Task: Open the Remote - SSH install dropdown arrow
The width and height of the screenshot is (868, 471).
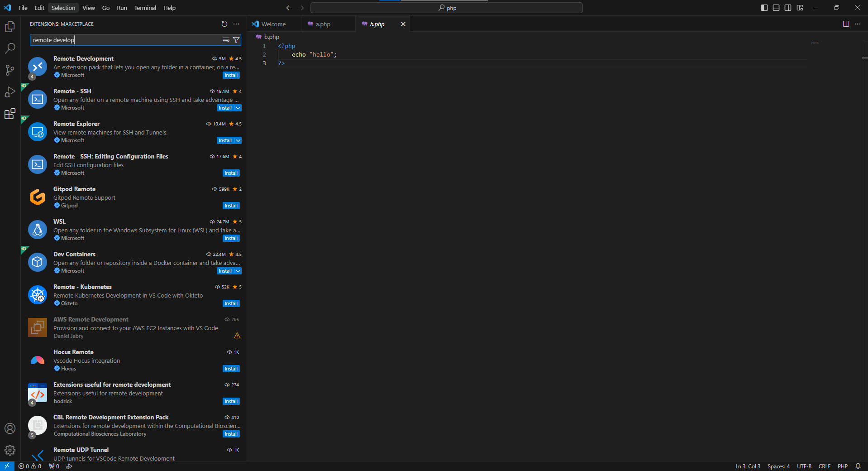Action: pyautogui.click(x=238, y=108)
